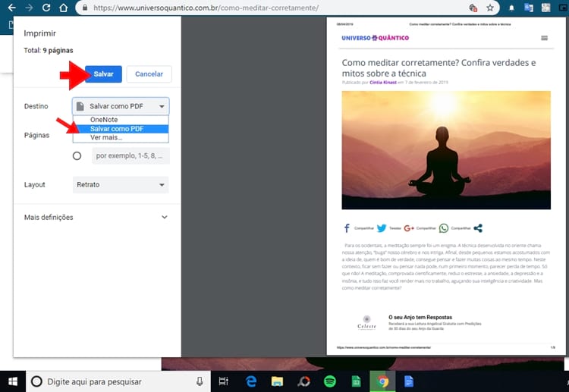
Task: Pick 'Ver mais...' in the destination list
Action: 106,138
